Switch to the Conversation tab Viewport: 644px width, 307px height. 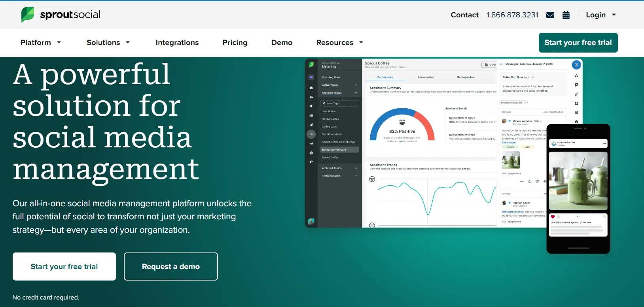point(426,77)
